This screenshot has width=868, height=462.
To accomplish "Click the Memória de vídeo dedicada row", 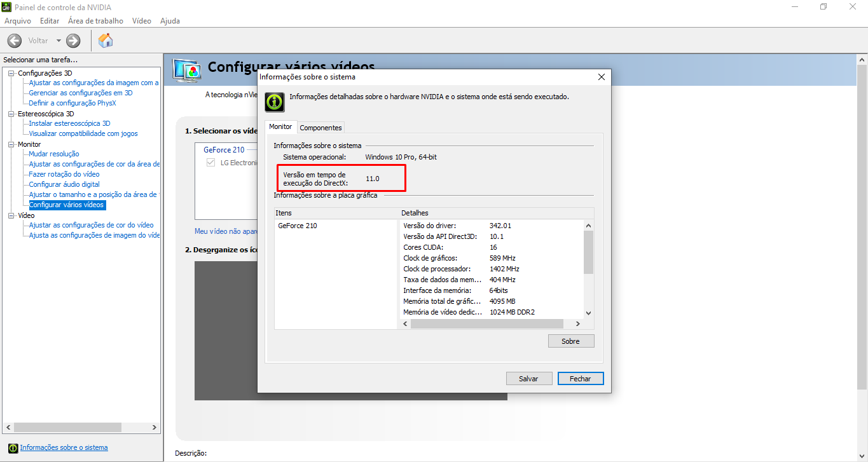I will tap(492, 312).
